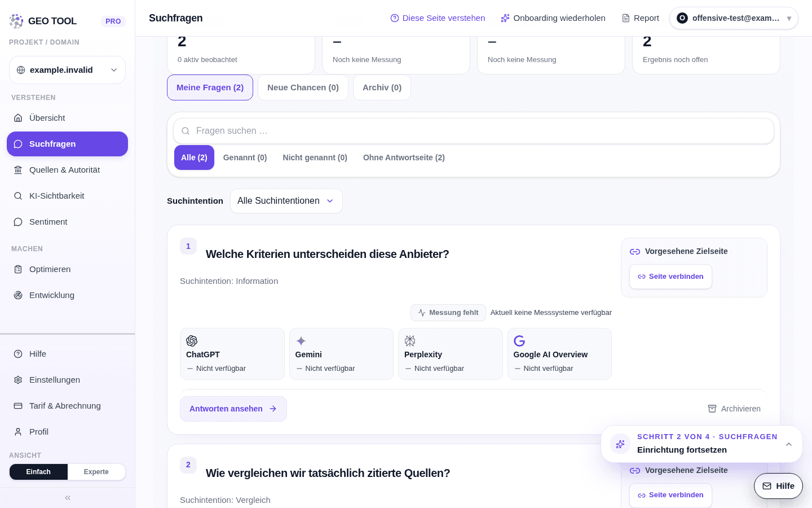812x508 pixels.
Task: Collapse the Einrichtung fortsetzen onboarding panel
Action: point(789,444)
